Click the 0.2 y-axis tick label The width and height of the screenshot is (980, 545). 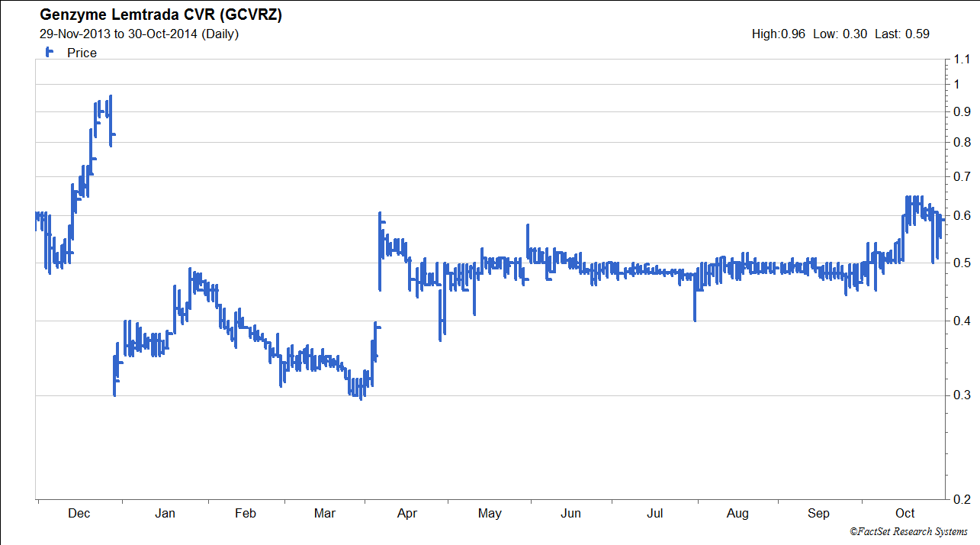click(962, 499)
